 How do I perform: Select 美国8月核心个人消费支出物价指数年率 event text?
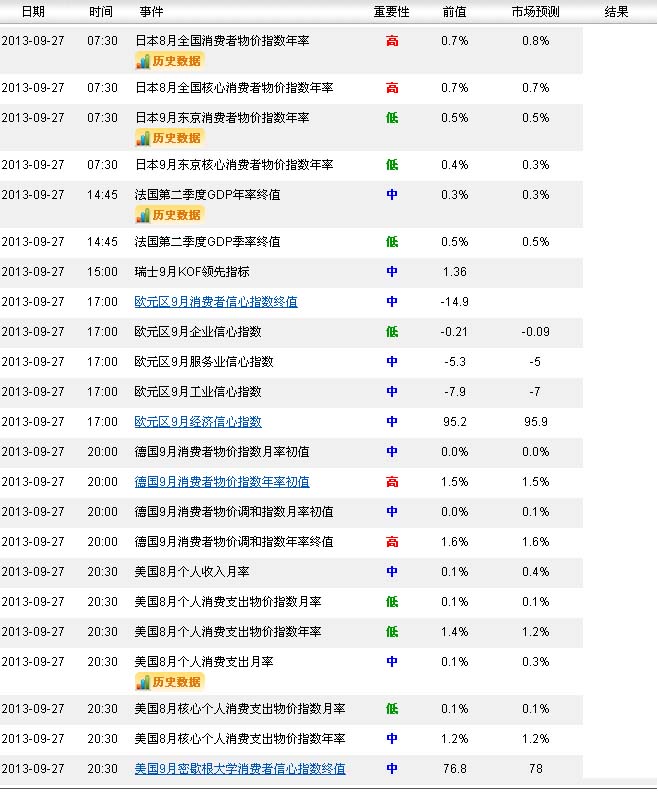pos(240,739)
